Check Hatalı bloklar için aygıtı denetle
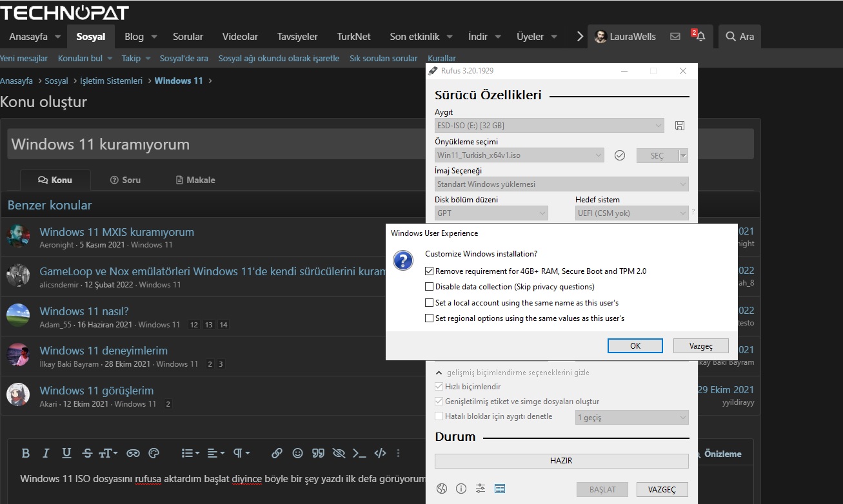Viewport: 843px width, 504px height. tap(439, 416)
